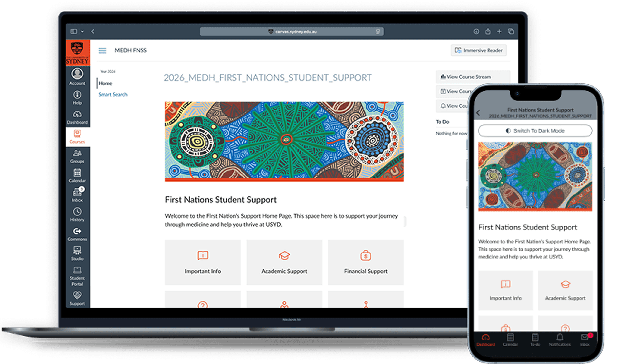Open History in the sidebar

77,215
